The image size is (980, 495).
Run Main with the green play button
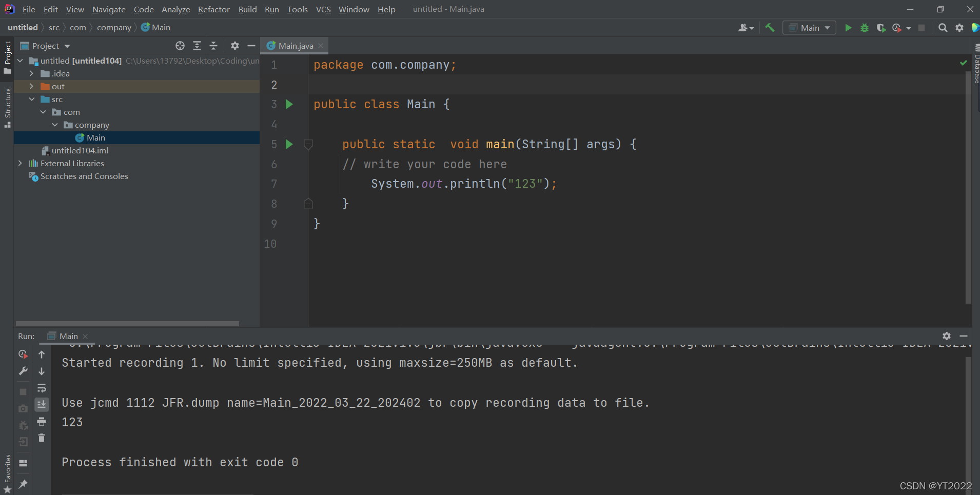click(x=848, y=28)
